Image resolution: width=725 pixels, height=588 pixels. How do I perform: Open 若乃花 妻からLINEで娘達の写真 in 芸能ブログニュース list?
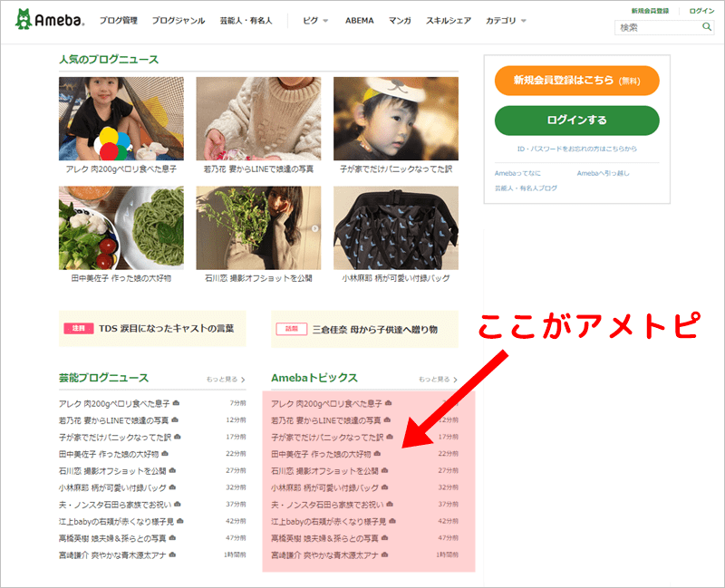coord(113,420)
